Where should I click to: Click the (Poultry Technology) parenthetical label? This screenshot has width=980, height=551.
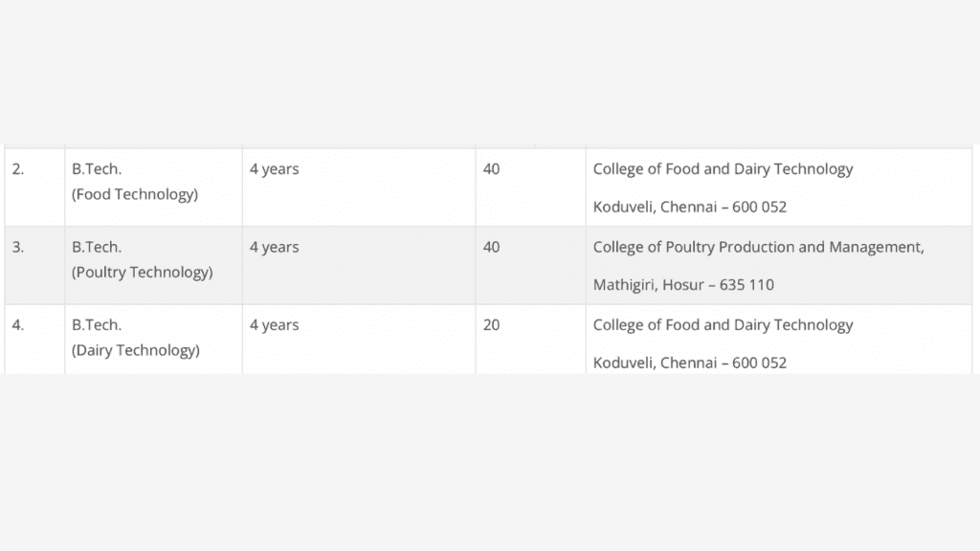coord(142,273)
